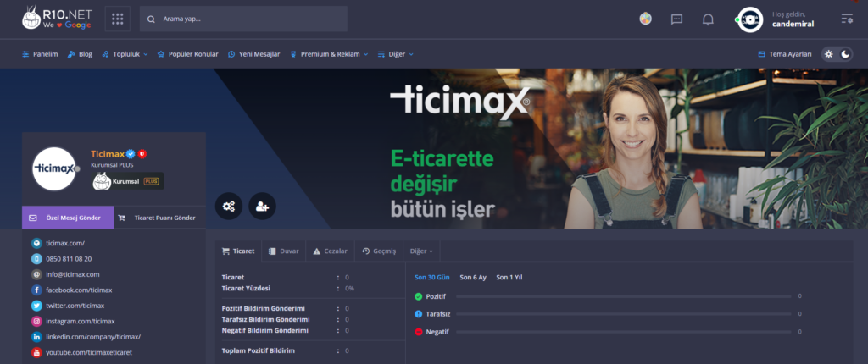Open the list settings icon at far right
868x364 pixels.
tap(846, 19)
